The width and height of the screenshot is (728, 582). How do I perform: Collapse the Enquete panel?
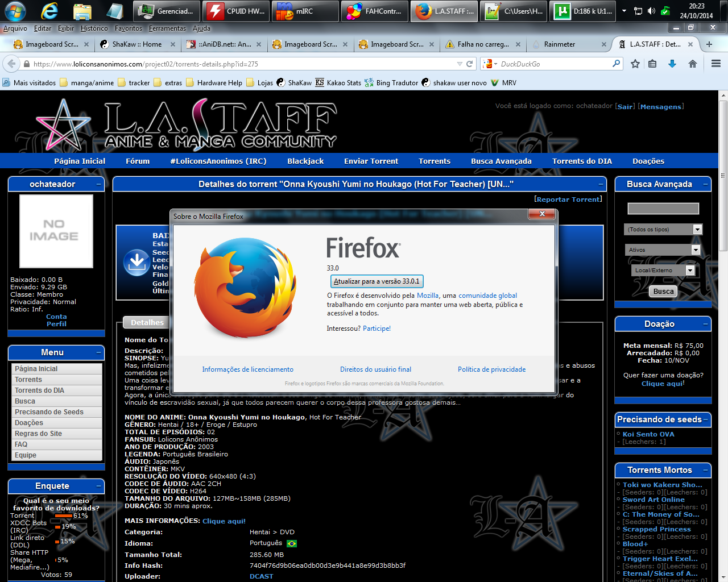point(99,486)
